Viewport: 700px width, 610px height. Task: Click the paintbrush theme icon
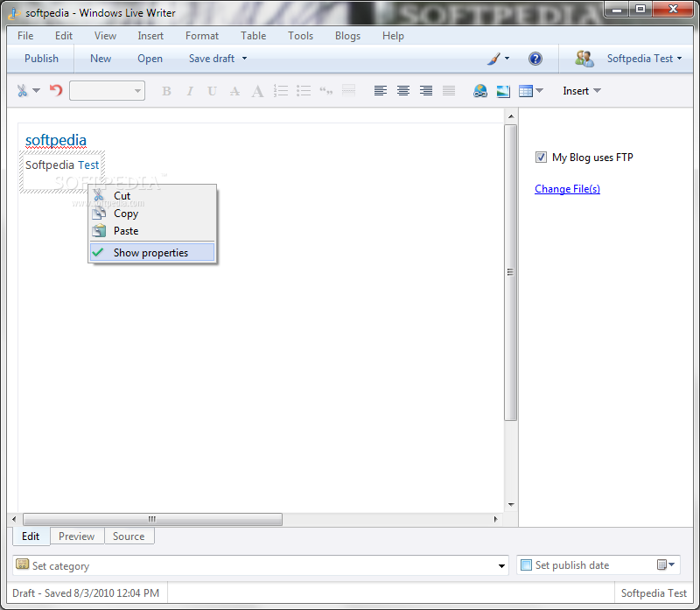click(493, 59)
